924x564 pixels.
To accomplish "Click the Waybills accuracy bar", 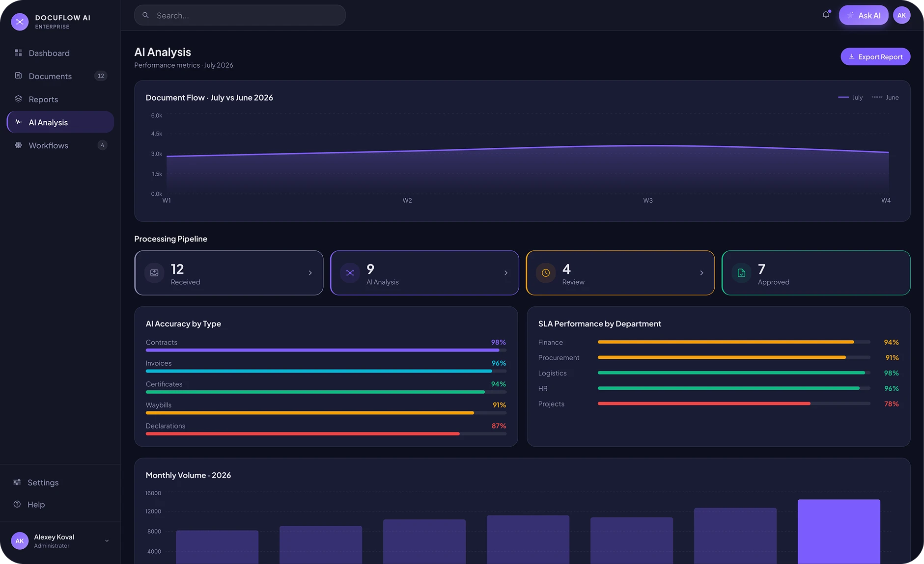I will [x=326, y=413].
